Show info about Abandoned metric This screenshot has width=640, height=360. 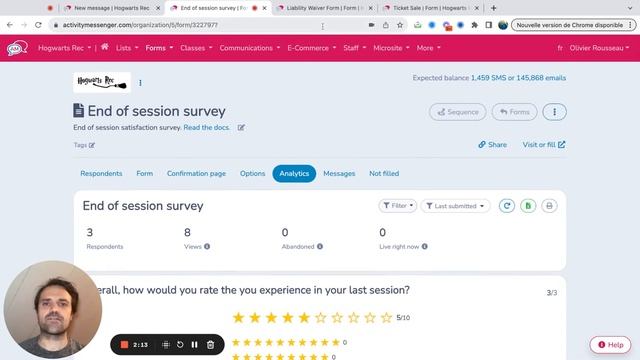(320, 247)
